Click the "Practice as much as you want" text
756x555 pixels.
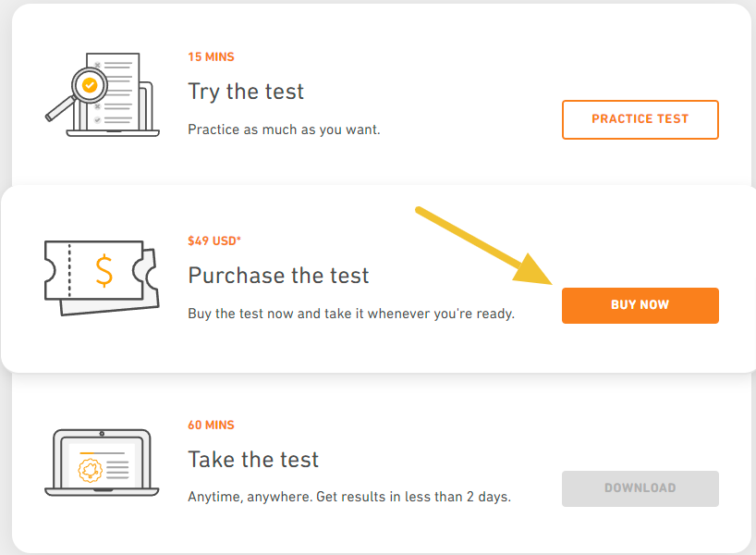pos(284,129)
